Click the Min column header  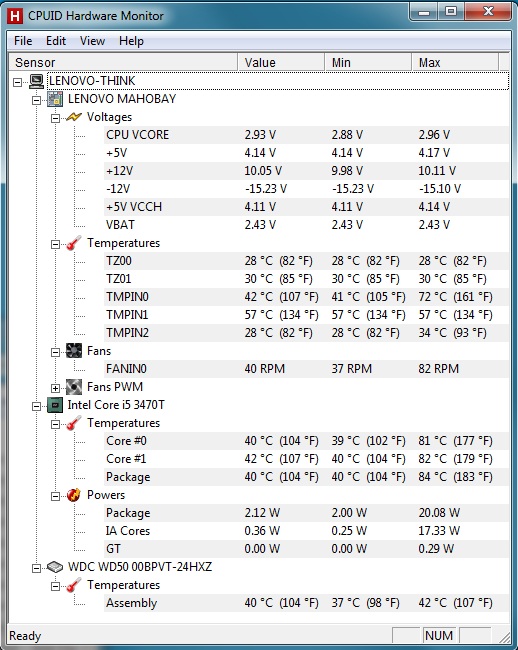pos(368,63)
